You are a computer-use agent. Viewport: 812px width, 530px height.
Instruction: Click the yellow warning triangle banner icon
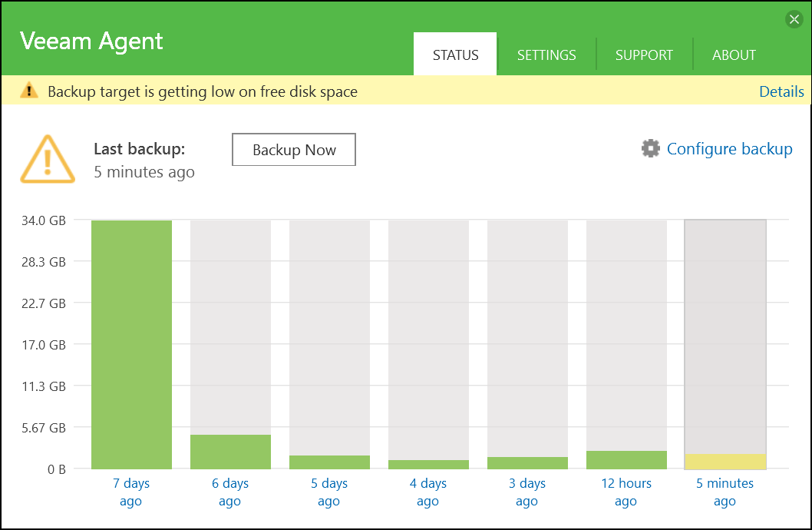pos(28,91)
